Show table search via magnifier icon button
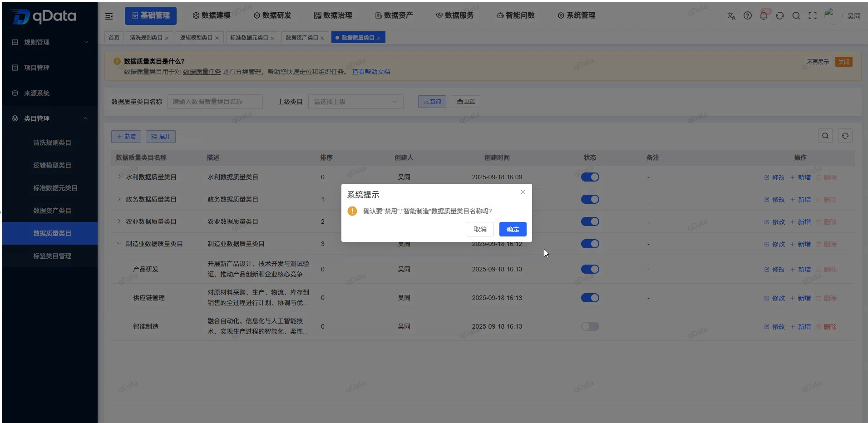The width and height of the screenshot is (868, 423). coord(825,136)
